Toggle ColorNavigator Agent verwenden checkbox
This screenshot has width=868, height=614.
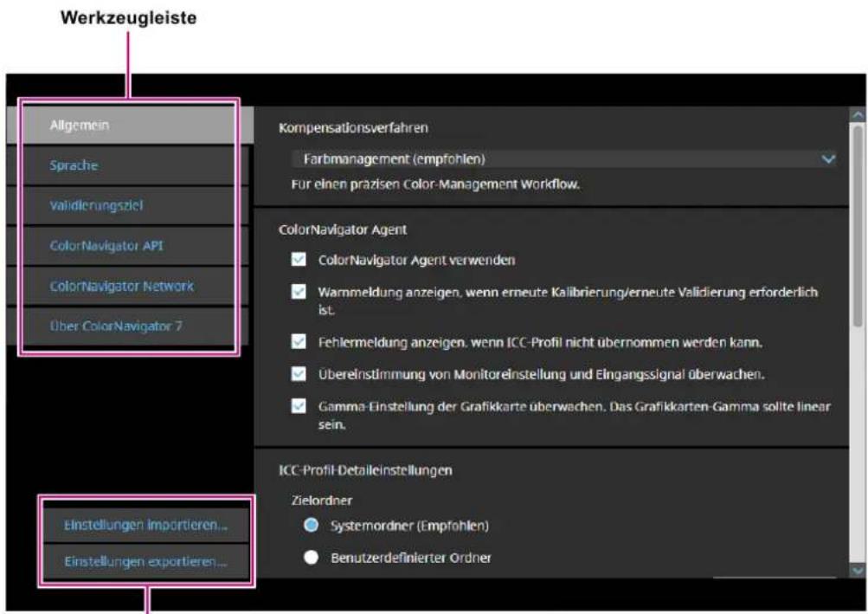pyautogui.click(x=299, y=259)
